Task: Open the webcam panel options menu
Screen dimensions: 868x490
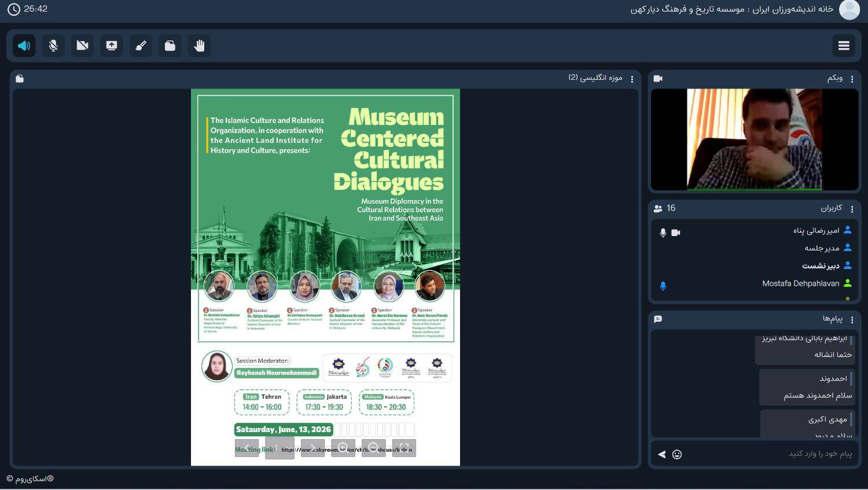Action: coord(852,79)
